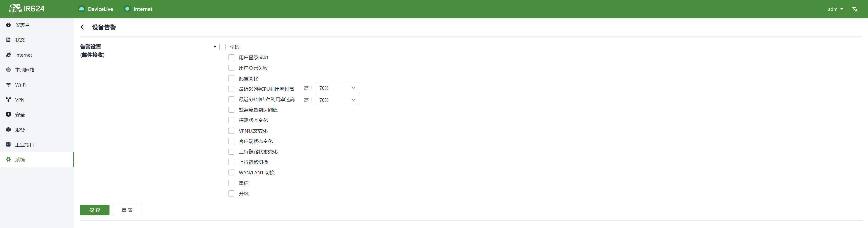Check the 重启 alarm checkbox

point(231,183)
